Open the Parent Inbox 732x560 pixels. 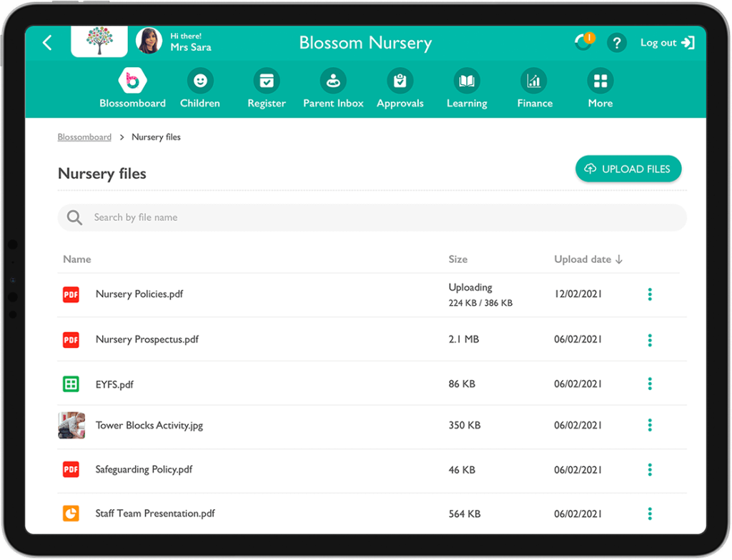333,87
